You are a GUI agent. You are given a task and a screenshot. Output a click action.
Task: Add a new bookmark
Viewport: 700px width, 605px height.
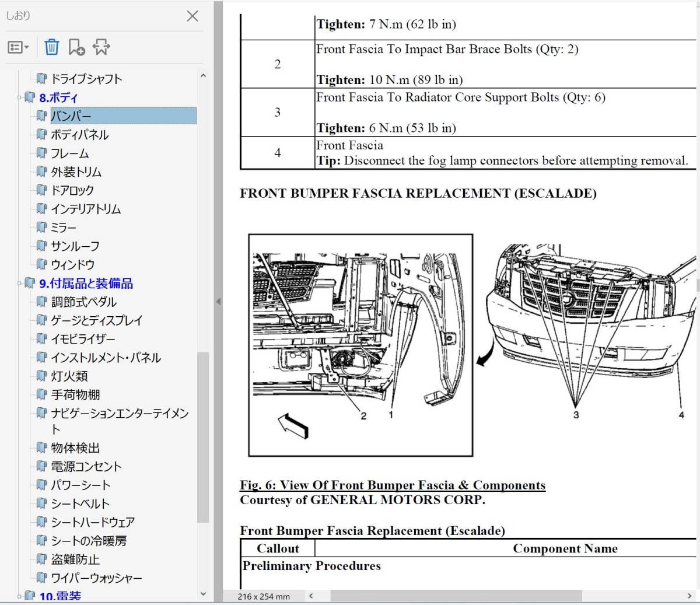click(x=76, y=47)
